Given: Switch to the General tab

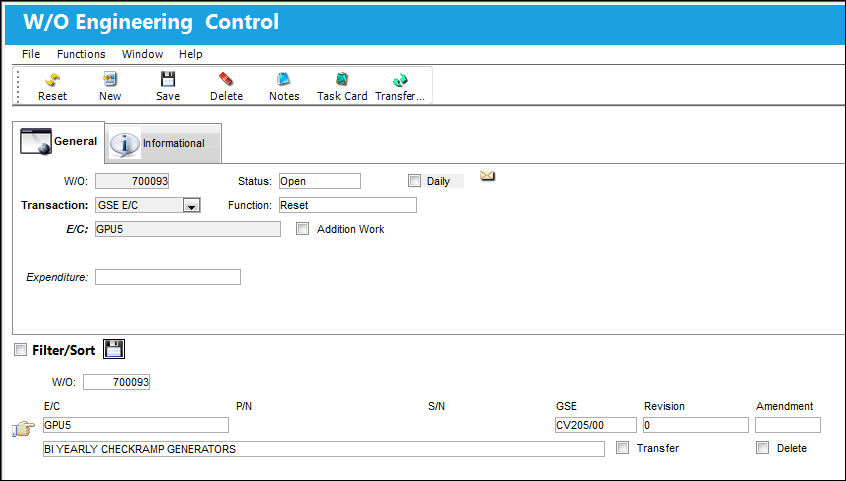Looking at the screenshot, I should (59, 141).
